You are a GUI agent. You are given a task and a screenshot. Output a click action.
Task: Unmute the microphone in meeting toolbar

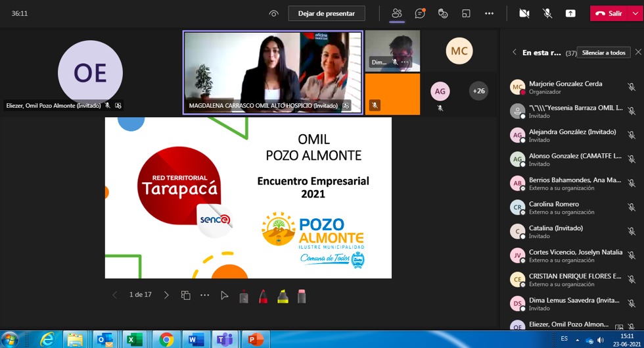(x=547, y=13)
